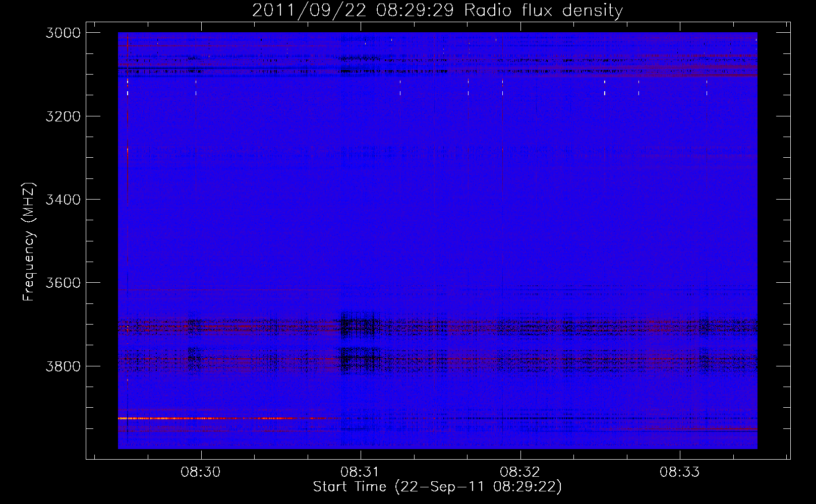Click the 3800 frequency tick label
The width and height of the screenshot is (816, 504).
tap(63, 365)
